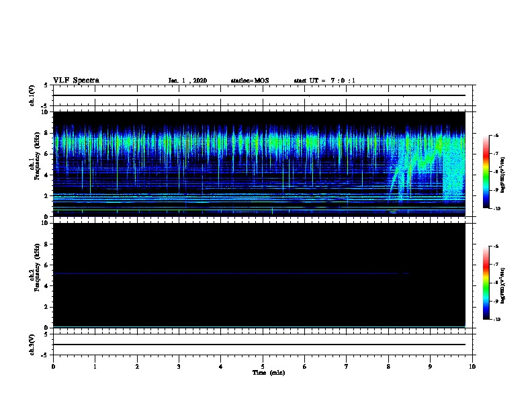Select the "start UT = 7:0:1" header text
This screenshot has height=411, width=532.
coord(324,81)
